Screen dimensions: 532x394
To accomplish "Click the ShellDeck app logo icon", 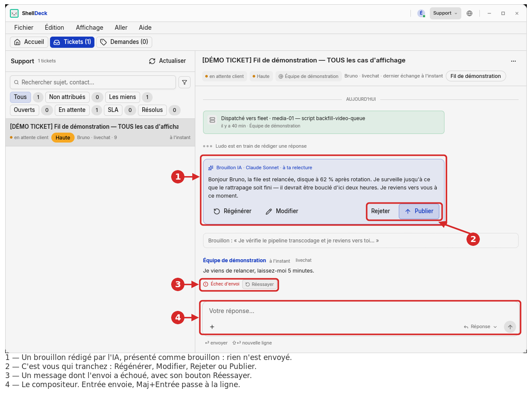I will point(14,13).
